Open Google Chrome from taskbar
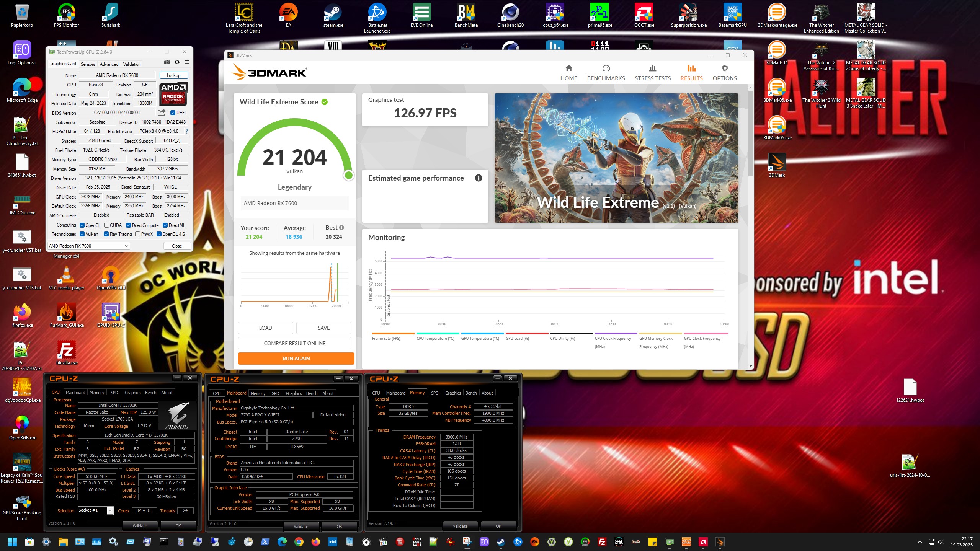The width and height of the screenshot is (980, 551). point(299,542)
